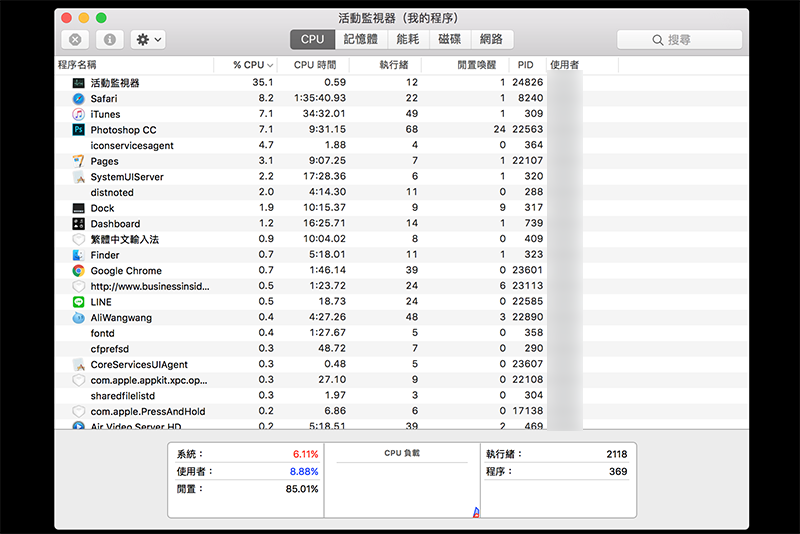Screen dimensions: 800x534
Task: Open the gear action dropdown menu
Action: (x=148, y=40)
